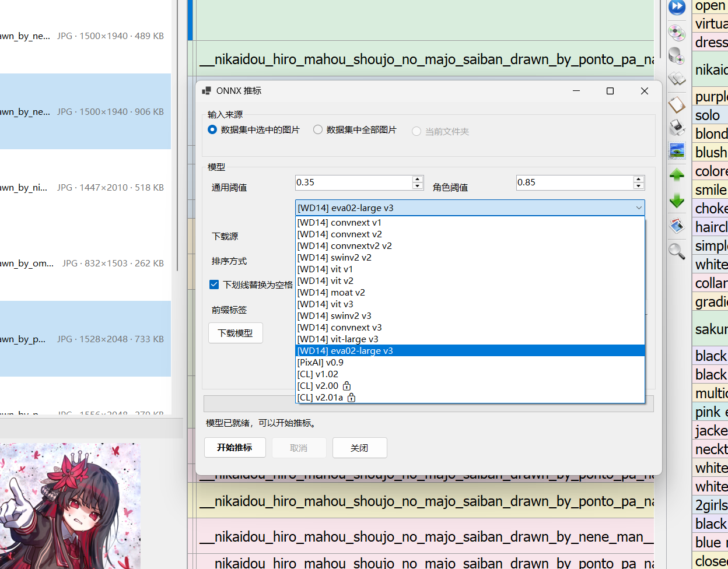Click the 'pink e' tag in the tag list
Viewport: 728px width, 569px height.
[710, 412]
